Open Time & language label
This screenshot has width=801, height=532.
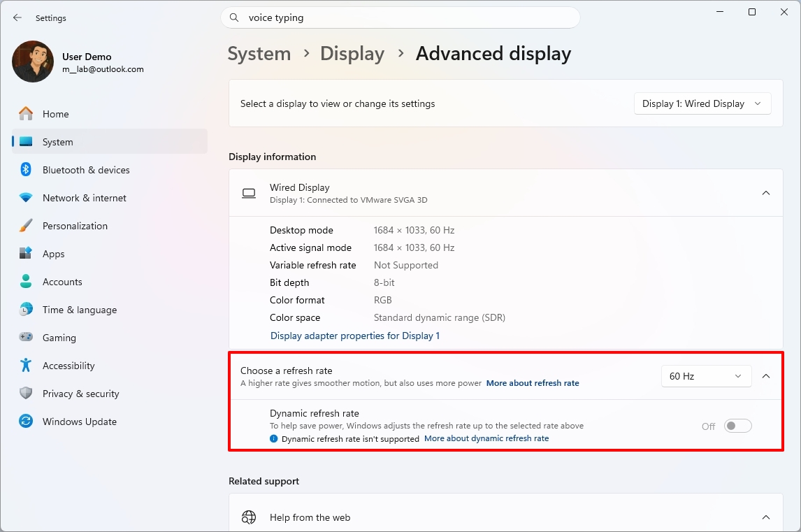[80, 310]
